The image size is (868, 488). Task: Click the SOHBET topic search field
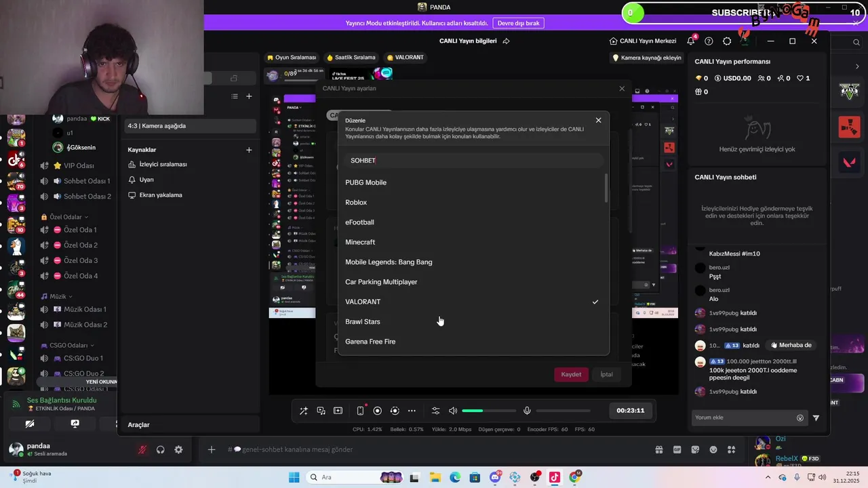coord(473,161)
